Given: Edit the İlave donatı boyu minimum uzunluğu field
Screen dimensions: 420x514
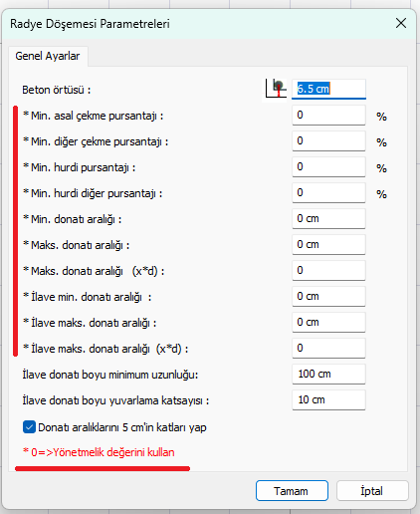Looking at the screenshot, I should 328,375.
